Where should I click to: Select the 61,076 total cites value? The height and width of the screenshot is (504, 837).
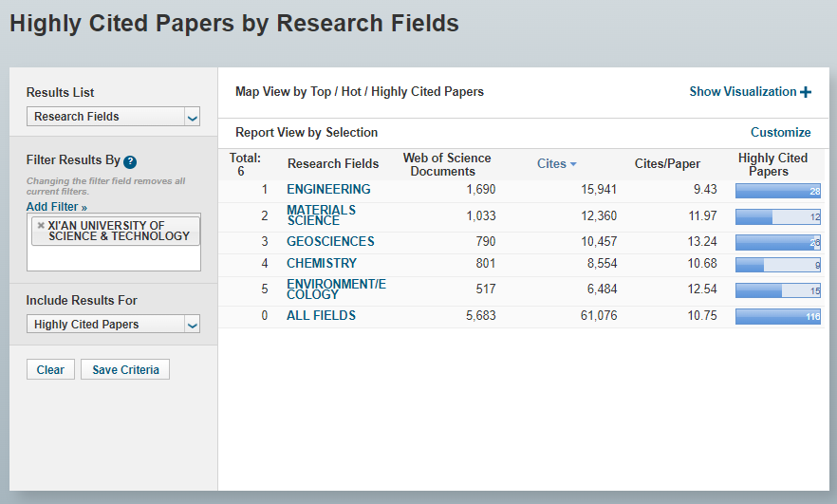[x=599, y=315]
